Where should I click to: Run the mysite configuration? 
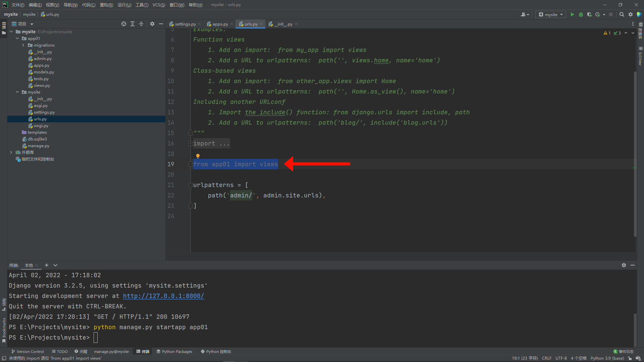tap(572, 14)
